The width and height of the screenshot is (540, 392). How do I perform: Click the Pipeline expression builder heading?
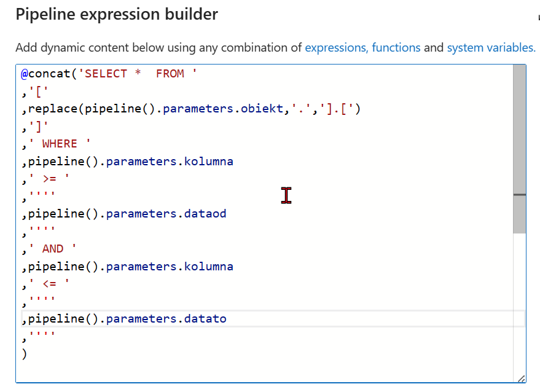(x=117, y=14)
